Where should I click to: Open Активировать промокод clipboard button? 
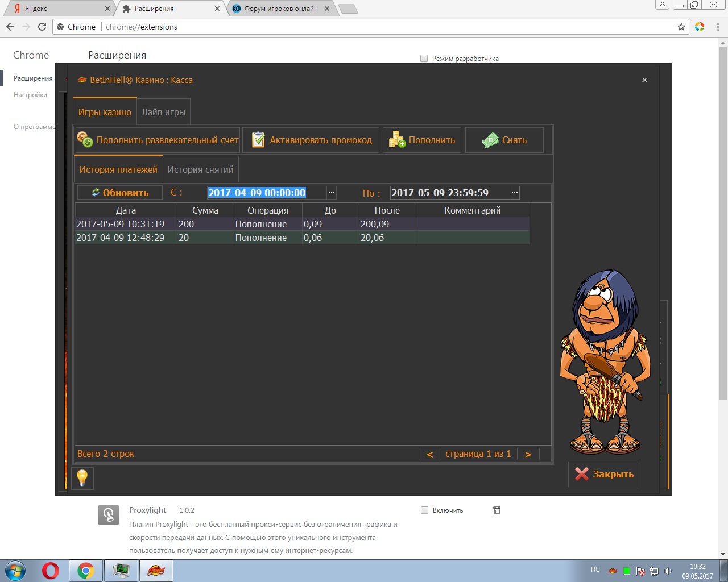pyautogui.click(x=312, y=140)
